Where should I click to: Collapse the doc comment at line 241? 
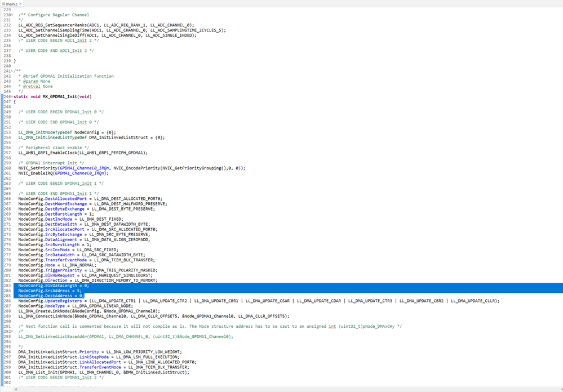click(x=12, y=71)
